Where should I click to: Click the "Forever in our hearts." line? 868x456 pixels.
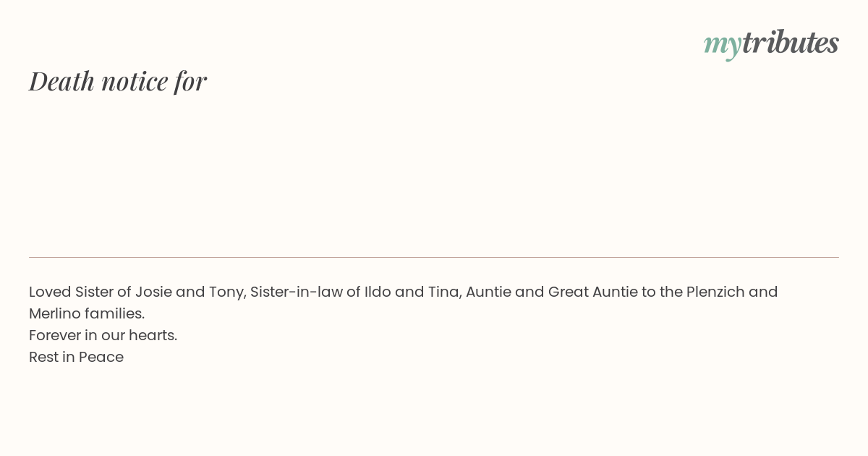point(103,335)
